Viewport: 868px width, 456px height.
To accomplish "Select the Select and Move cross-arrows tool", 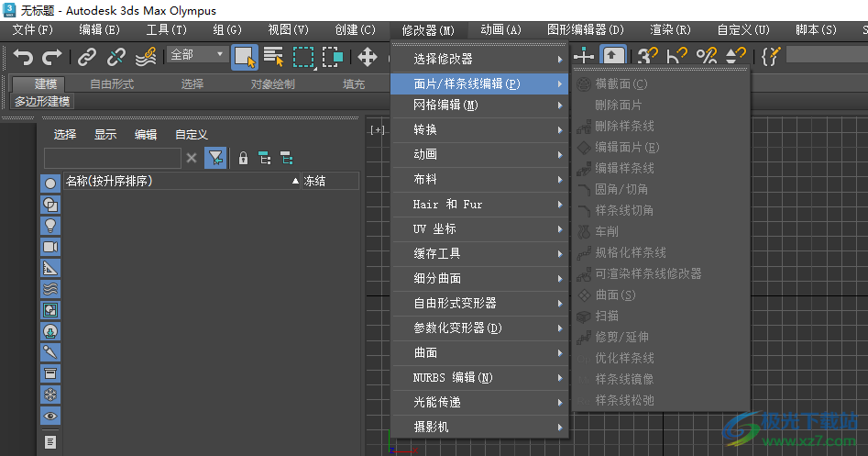I will [367, 57].
